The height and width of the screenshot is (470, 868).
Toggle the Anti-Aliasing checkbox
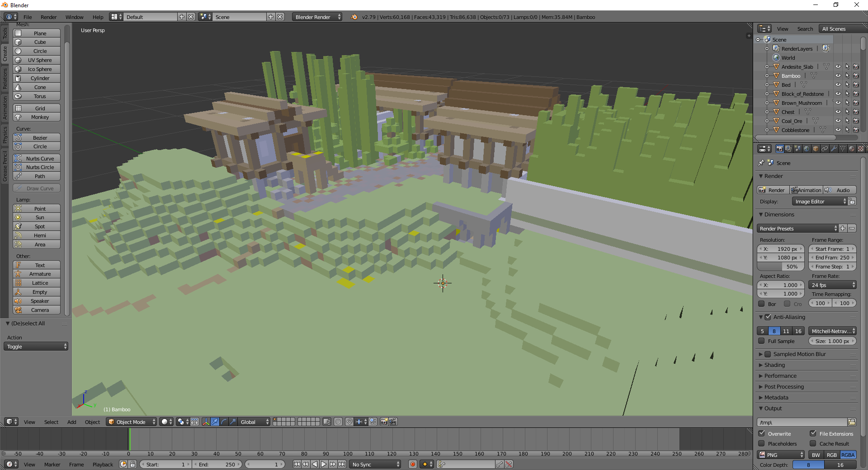pyautogui.click(x=768, y=317)
